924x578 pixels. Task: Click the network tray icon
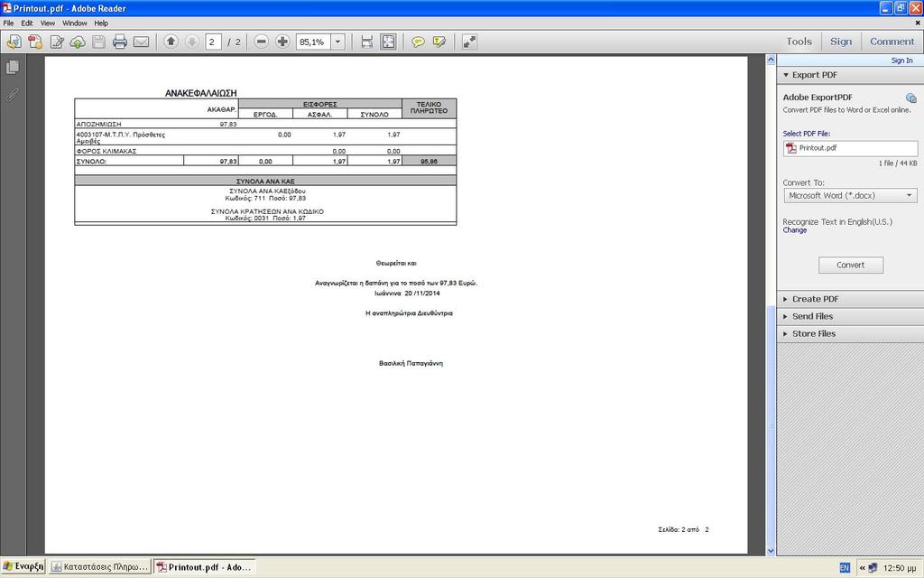(x=873, y=568)
